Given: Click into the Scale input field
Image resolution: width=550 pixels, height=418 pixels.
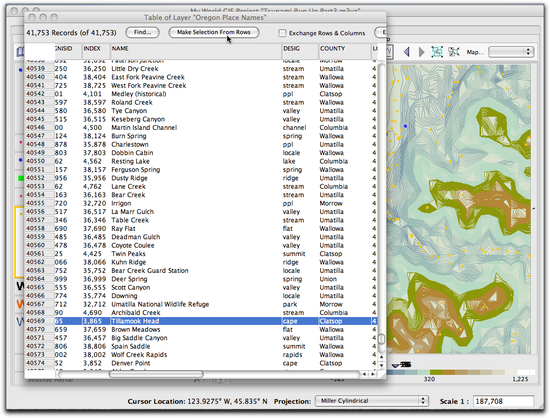Looking at the screenshot, I should pos(503,401).
